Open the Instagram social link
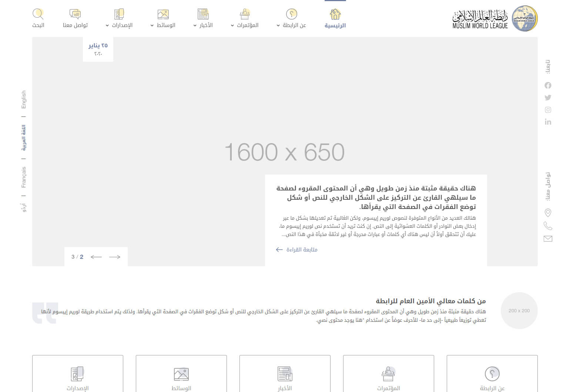This screenshot has width=570, height=392. [x=548, y=110]
